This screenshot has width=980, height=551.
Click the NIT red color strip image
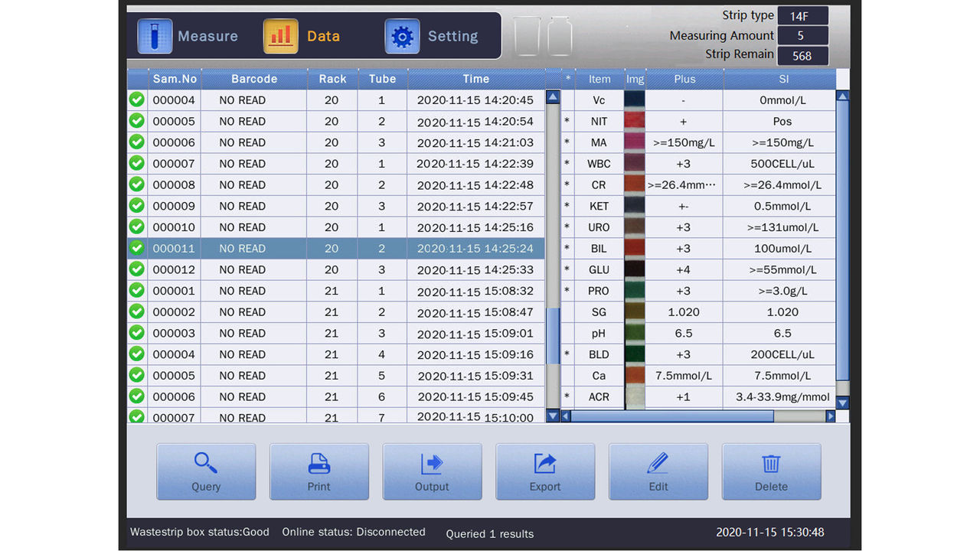tap(635, 121)
